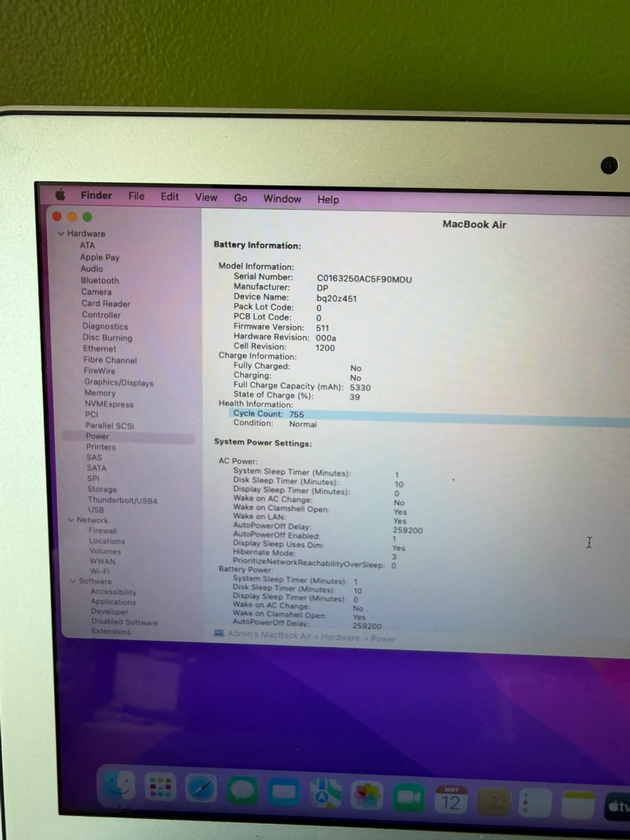This screenshot has height=840, width=630.
Task: Select SATA in the sidebar
Action: (97, 468)
